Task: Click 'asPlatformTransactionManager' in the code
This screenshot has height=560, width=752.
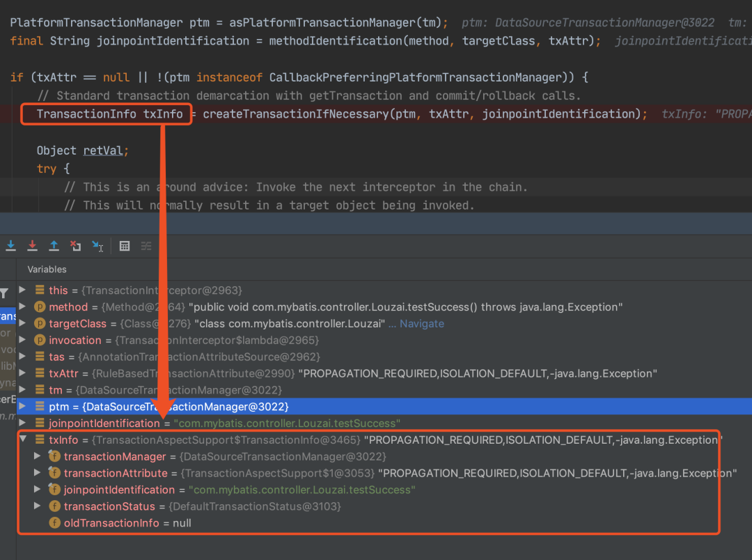Action: 322,22
